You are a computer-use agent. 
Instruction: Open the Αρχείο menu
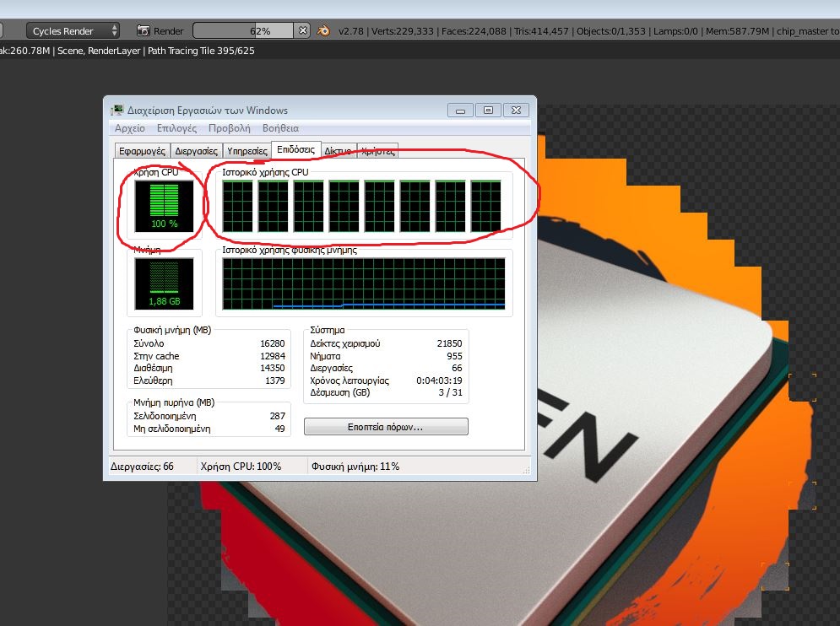click(130, 128)
